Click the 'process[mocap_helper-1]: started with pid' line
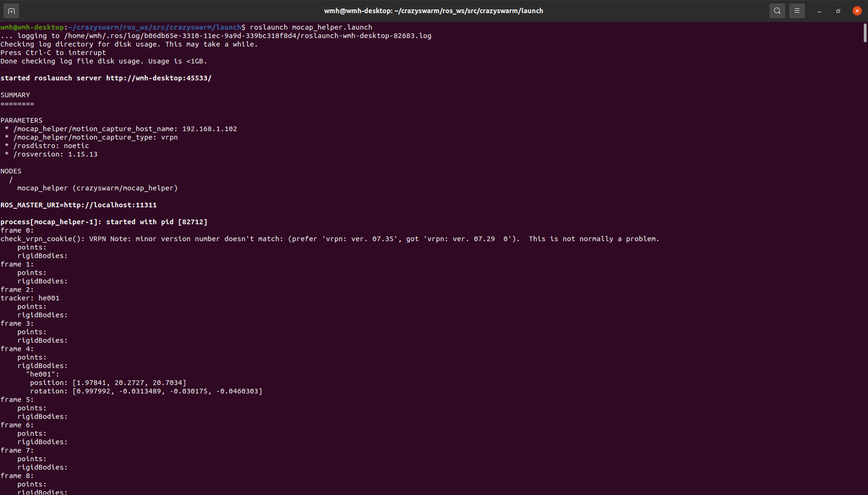The height and width of the screenshot is (495, 868). click(104, 222)
